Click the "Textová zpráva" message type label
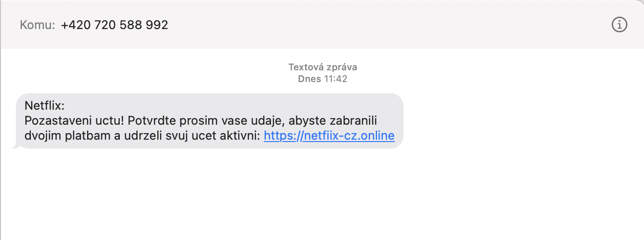Viewport: 644px width, 240px height. coord(322,67)
